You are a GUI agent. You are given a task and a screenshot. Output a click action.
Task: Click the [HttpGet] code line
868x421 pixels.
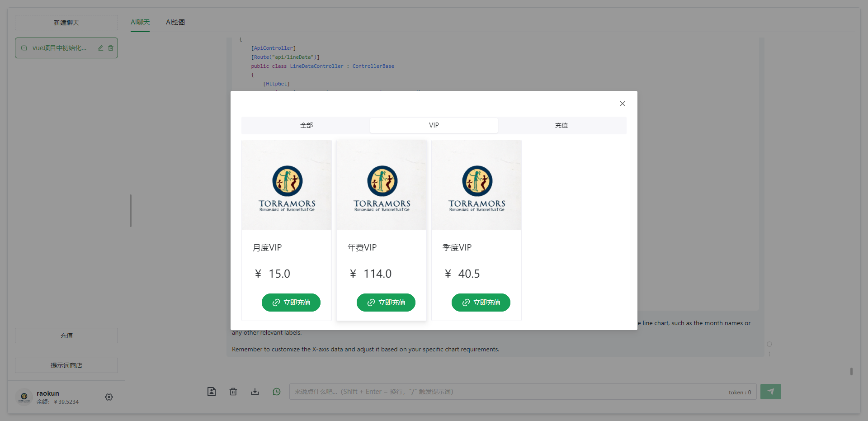point(276,84)
